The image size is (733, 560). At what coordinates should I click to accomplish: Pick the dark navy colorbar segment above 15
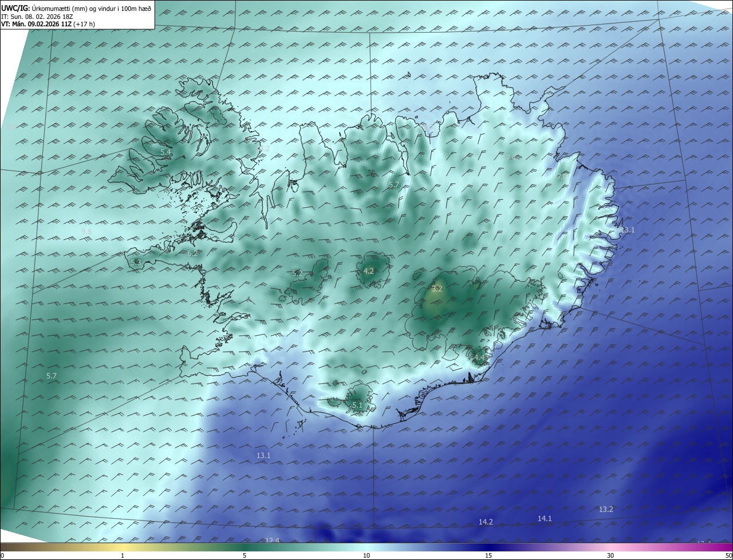point(488,547)
